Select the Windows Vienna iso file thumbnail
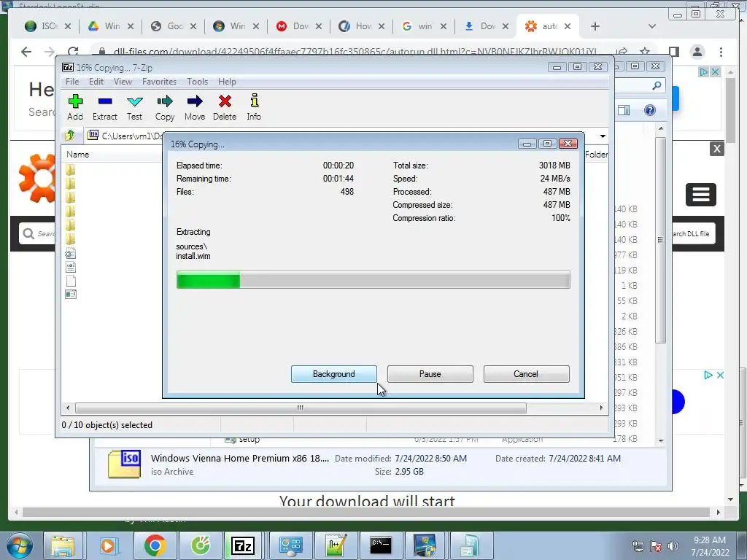This screenshot has width=747, height=560. [124, 464]
